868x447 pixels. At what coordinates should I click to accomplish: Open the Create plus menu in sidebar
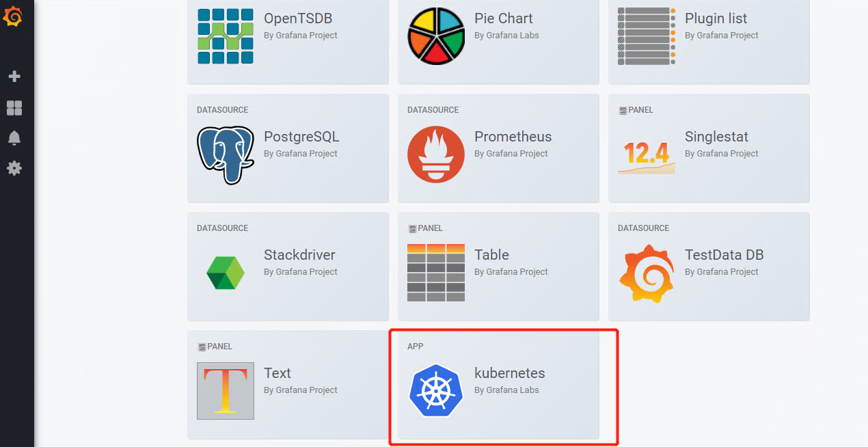(x=14, y=77)
